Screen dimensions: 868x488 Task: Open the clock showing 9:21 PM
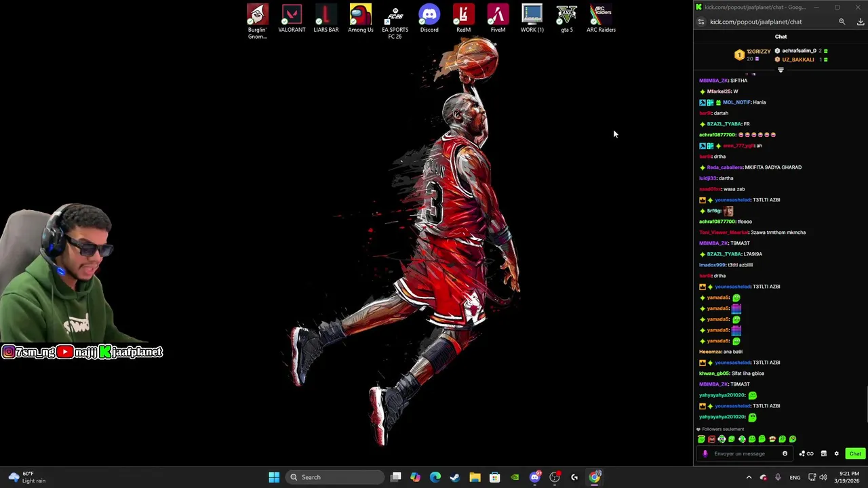pyautogui.click(x=848, y=477)
